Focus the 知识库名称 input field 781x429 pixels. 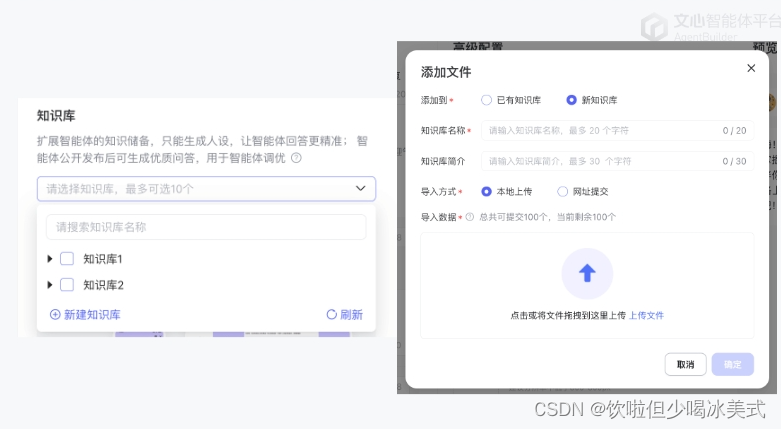point(617,131)
